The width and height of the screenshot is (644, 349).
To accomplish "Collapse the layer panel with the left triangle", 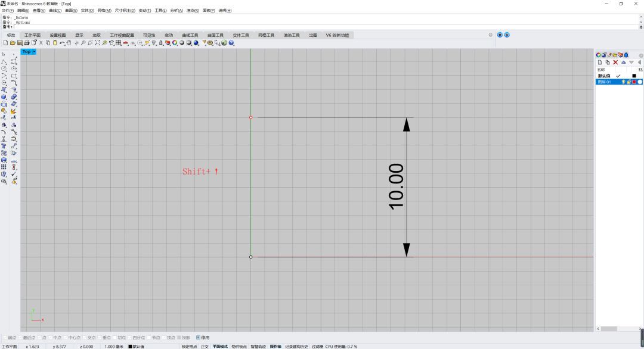I will tap(639, 63).
